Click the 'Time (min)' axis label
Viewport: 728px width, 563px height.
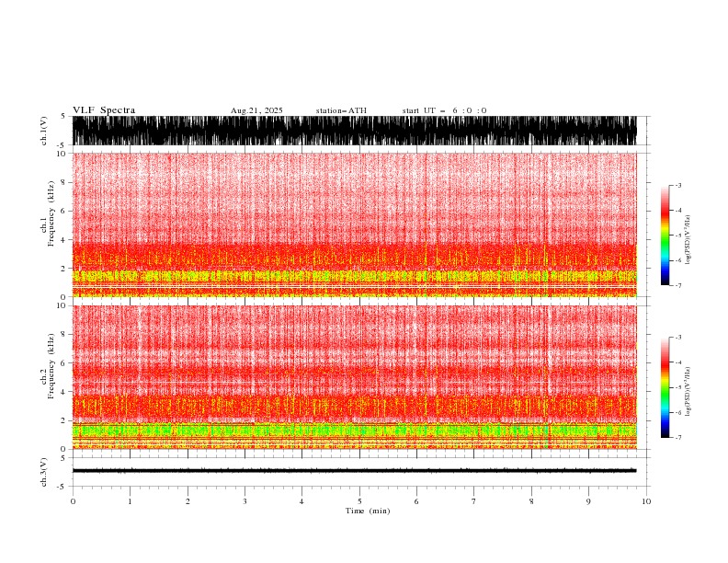(x=368, y=511)
